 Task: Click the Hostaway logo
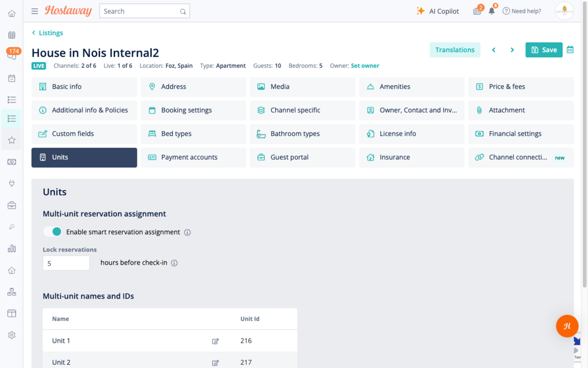pyautogui.click(x=68, y=11)
